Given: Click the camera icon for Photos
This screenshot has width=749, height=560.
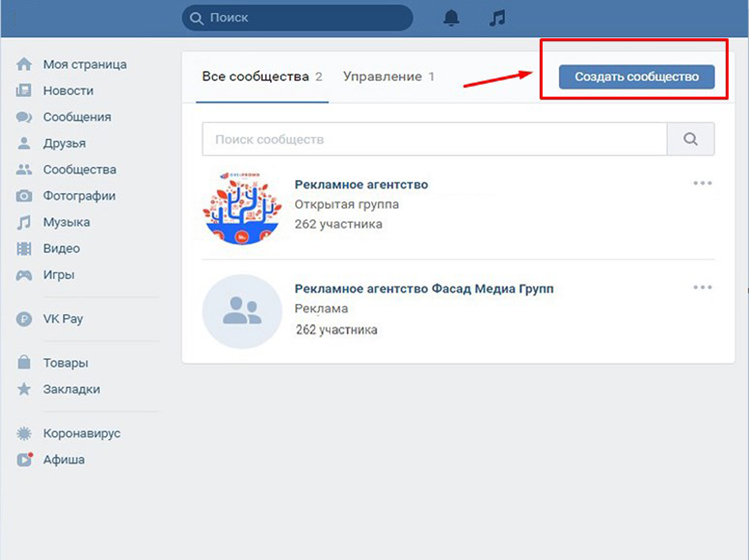Looking at the screenshot, I should click(x=24, y=196).
